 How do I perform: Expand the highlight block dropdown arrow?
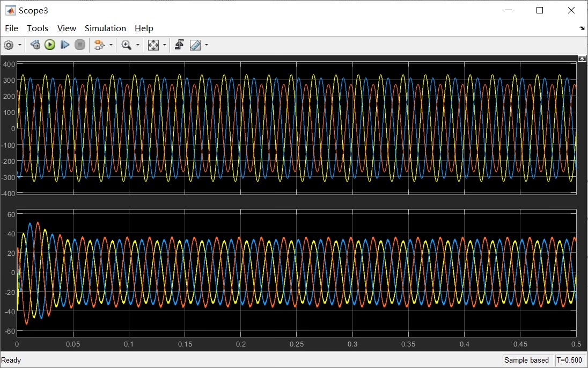pyautogui.click(x=111, y=45)
